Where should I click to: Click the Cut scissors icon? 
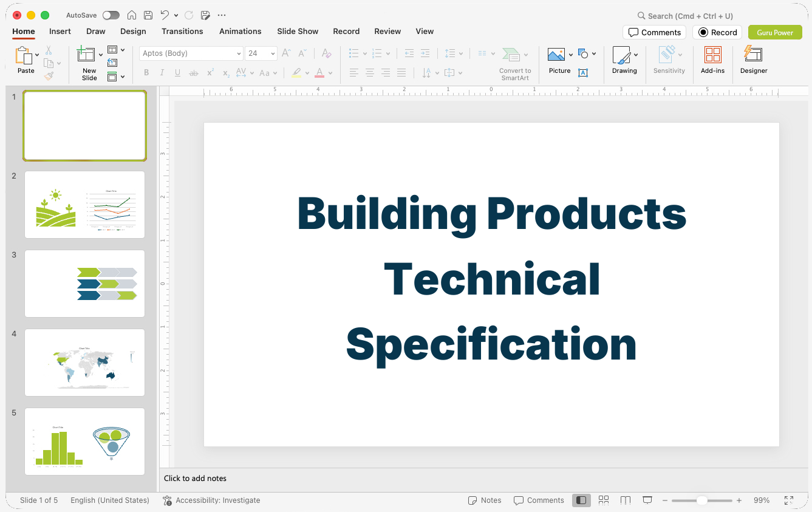point(49,50)
